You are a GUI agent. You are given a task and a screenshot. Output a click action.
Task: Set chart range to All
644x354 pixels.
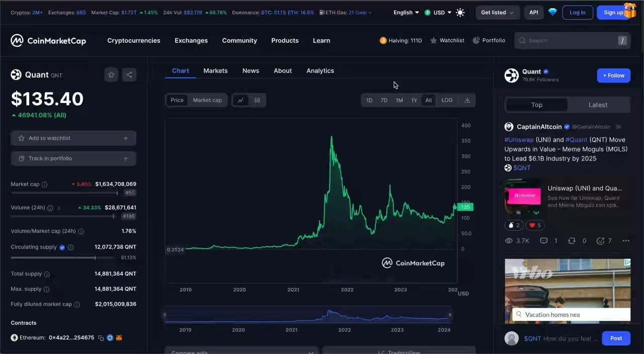click(x=429, y=100)
